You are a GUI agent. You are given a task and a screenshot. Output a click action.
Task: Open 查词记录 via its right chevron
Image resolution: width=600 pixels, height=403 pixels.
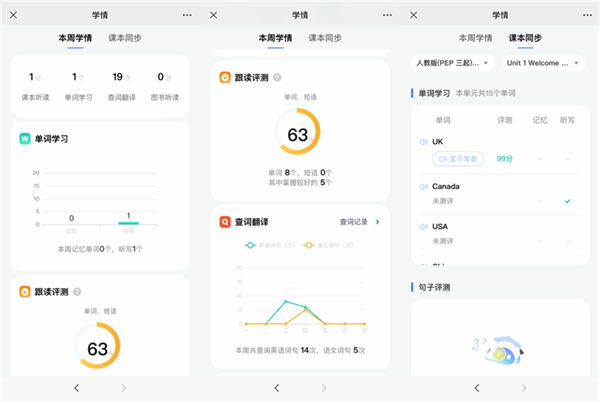click(376, 222)
